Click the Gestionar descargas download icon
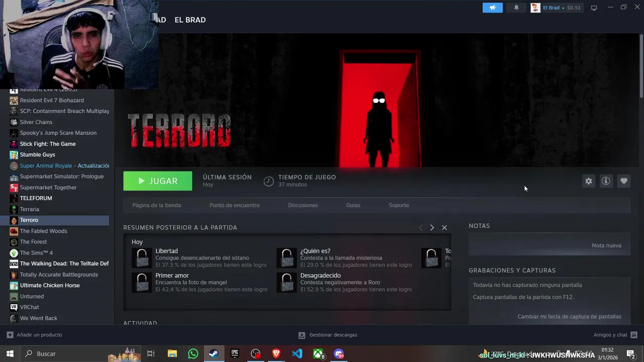The image size is (644, 362). (x=302, y=335)
